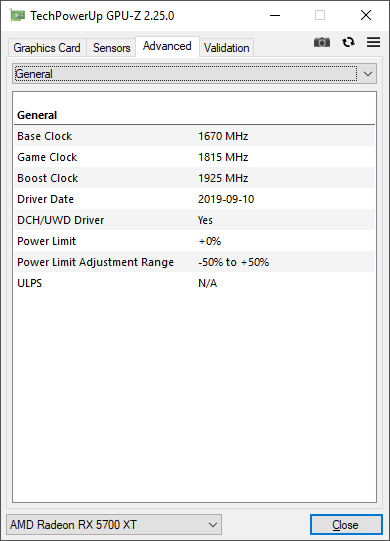Click the refresh arrows icon

tap(348, 42)
